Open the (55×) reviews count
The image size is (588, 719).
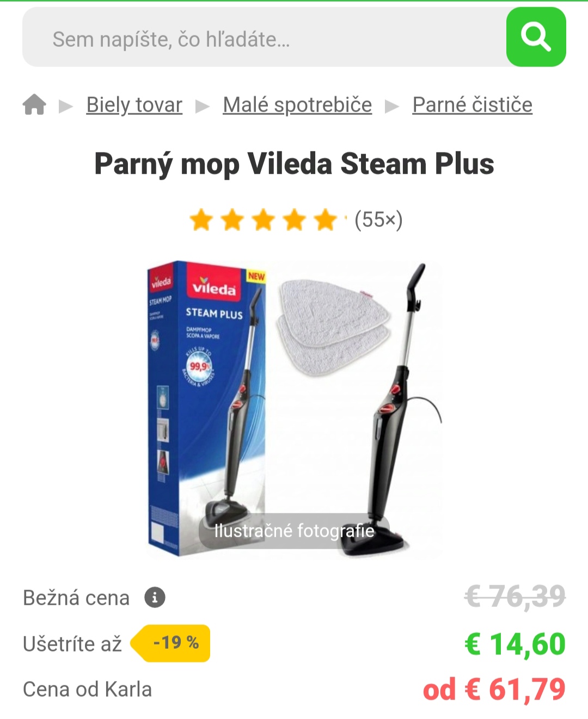coord(378,220)
